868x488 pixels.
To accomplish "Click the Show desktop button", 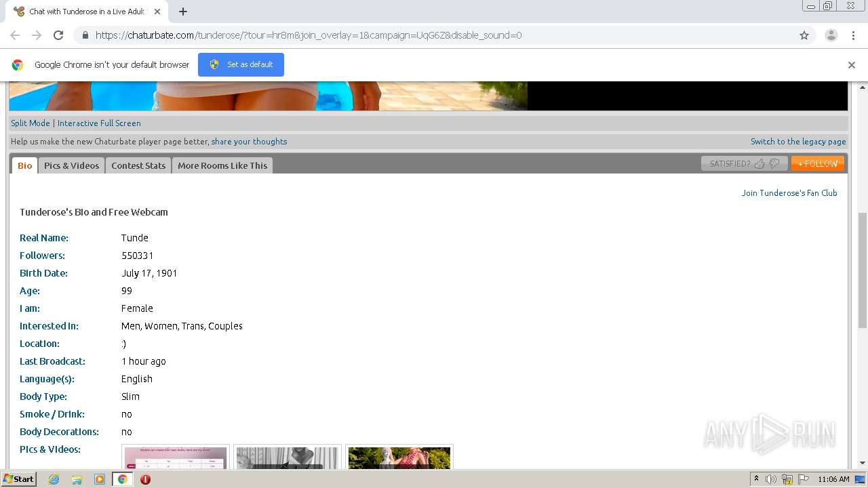I will pos(861,479).
